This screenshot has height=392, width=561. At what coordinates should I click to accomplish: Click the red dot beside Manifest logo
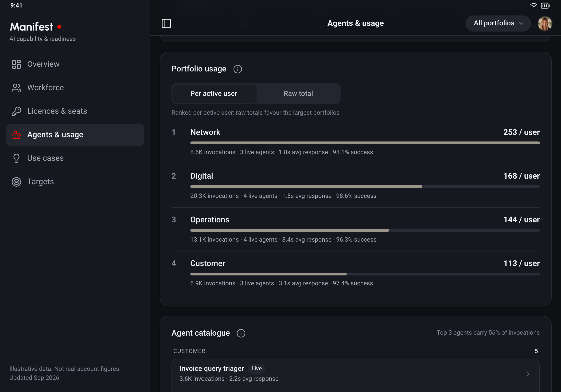59,27
